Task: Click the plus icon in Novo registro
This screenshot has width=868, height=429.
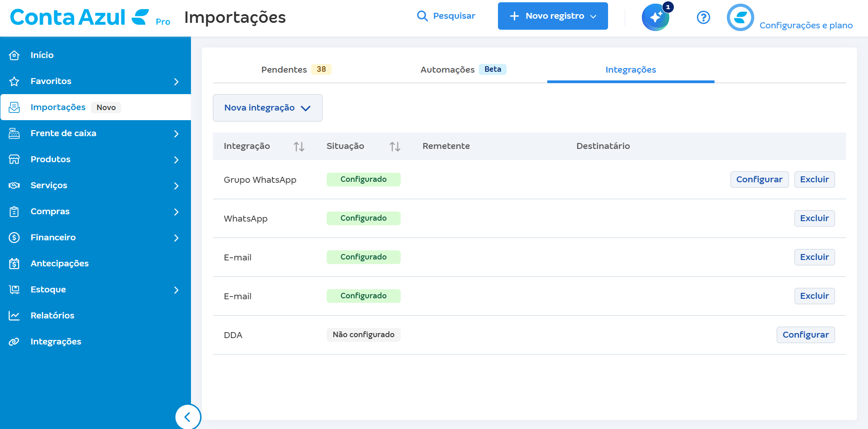Action: pyautogui.click(x=514, y=16)
